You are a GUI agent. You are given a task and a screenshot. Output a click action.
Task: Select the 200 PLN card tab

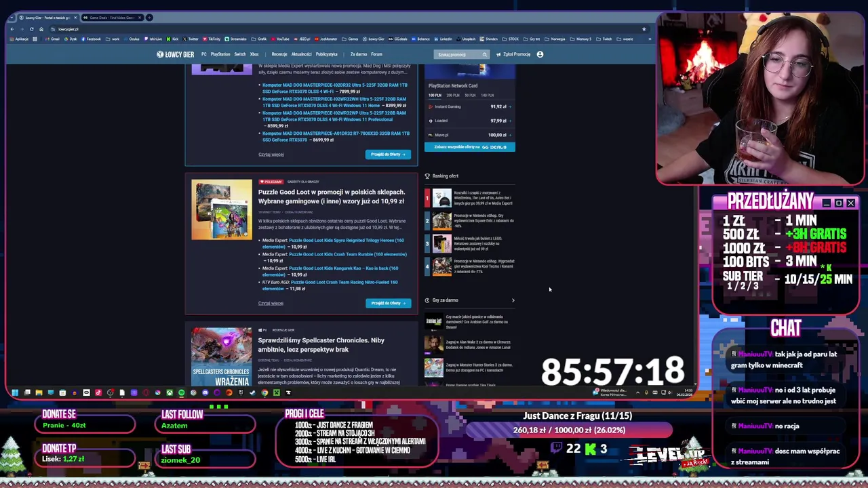pos(453,96)
